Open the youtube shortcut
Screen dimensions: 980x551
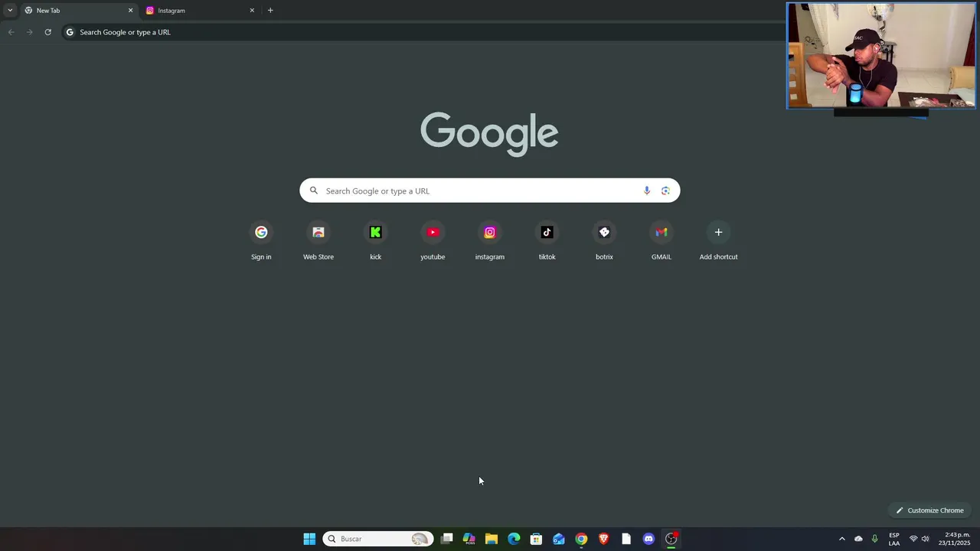[433, 242]
